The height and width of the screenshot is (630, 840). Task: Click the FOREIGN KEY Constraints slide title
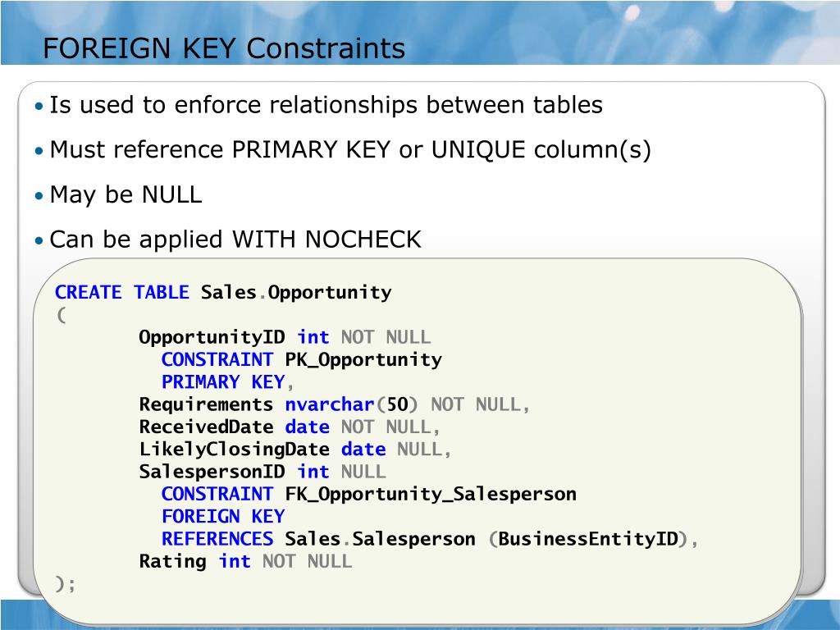223,48
